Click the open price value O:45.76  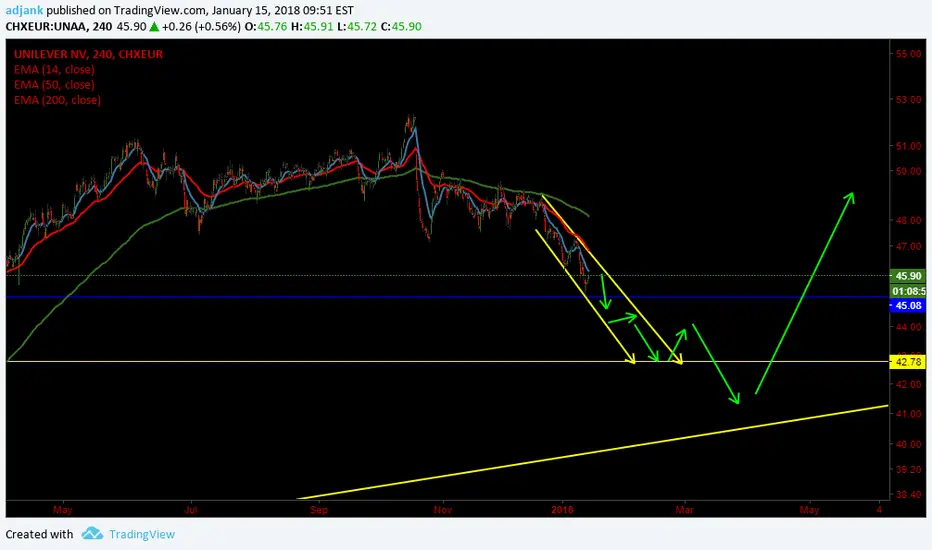click(x=266, y=27)
